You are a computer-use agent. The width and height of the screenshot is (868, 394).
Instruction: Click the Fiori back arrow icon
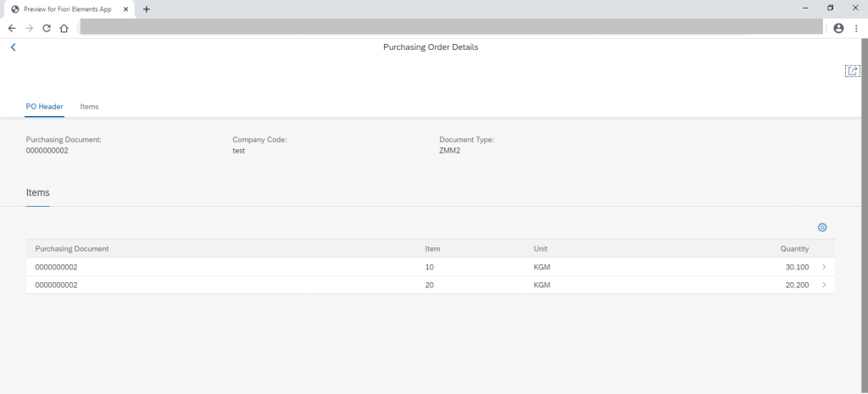click(x=14, y=47)
